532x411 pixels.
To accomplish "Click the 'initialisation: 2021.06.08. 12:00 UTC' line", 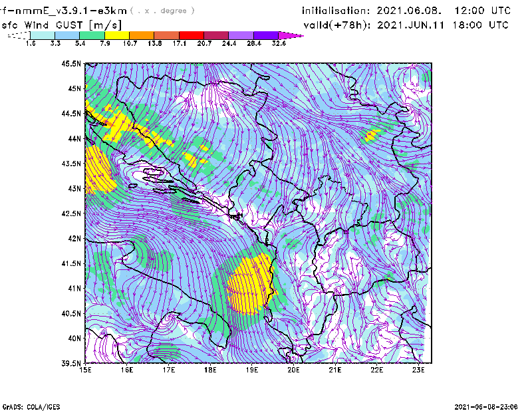I will (406, 11).
